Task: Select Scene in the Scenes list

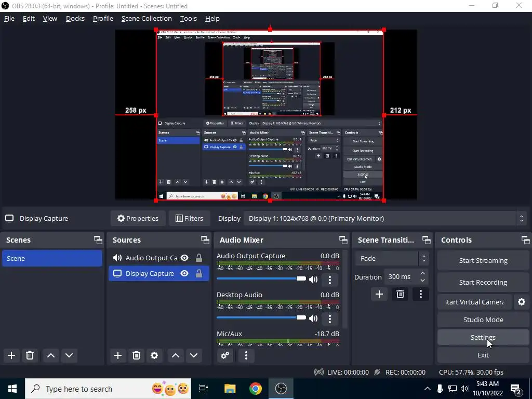Action: click(x=52, y=258)
